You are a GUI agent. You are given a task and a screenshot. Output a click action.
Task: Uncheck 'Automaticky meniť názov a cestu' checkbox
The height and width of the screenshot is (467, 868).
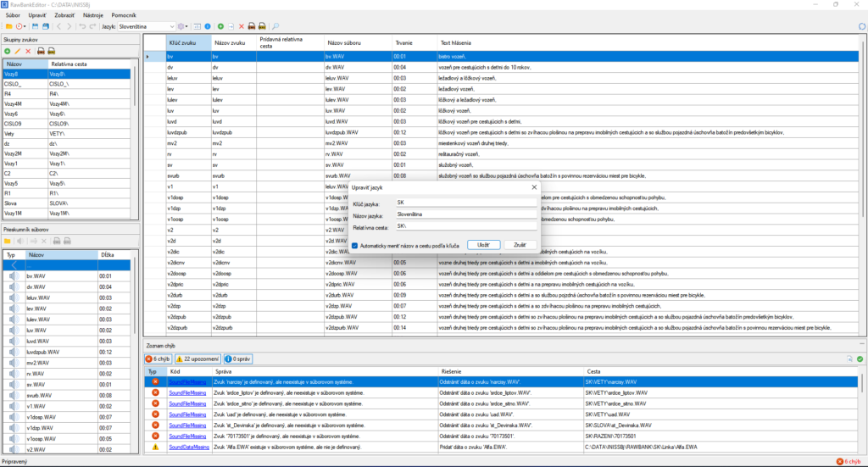pyautogui.click(x=354, y=245)
